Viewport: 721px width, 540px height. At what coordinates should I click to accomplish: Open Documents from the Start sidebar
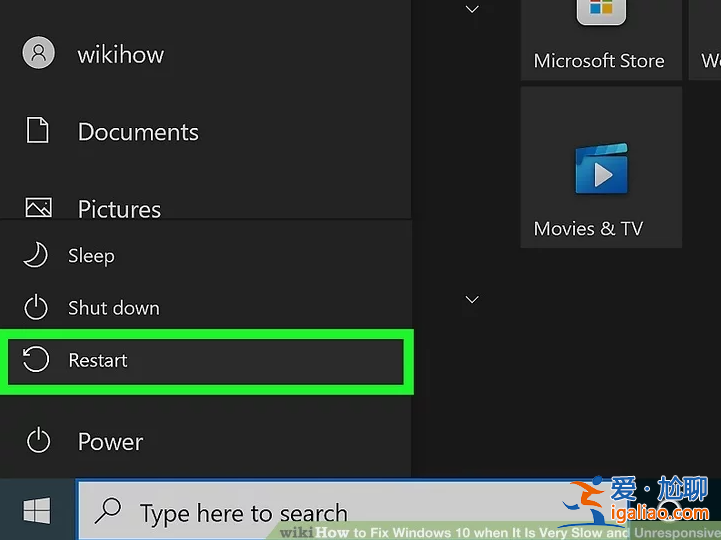[206, 132]
